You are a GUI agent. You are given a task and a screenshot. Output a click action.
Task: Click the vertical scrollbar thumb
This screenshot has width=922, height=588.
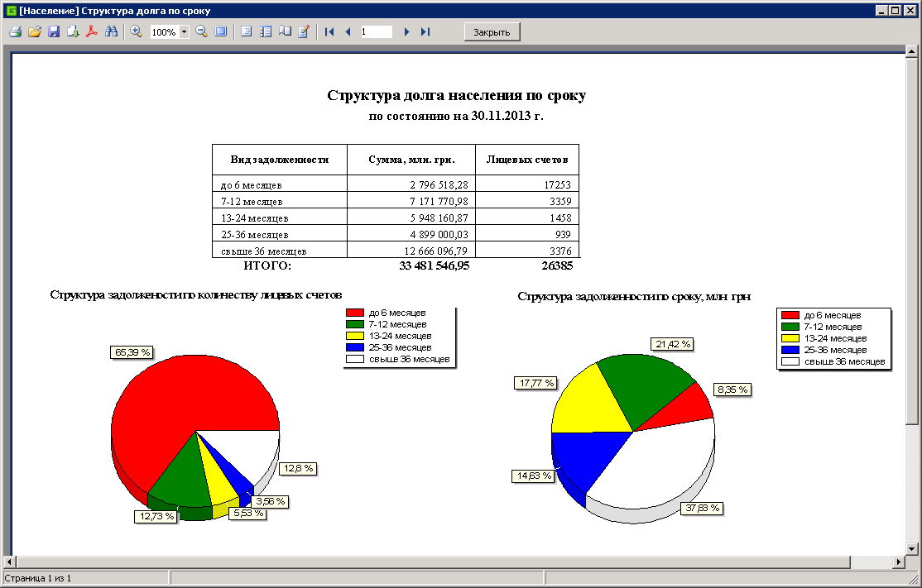pyautogui.click(x=911, y=241)
